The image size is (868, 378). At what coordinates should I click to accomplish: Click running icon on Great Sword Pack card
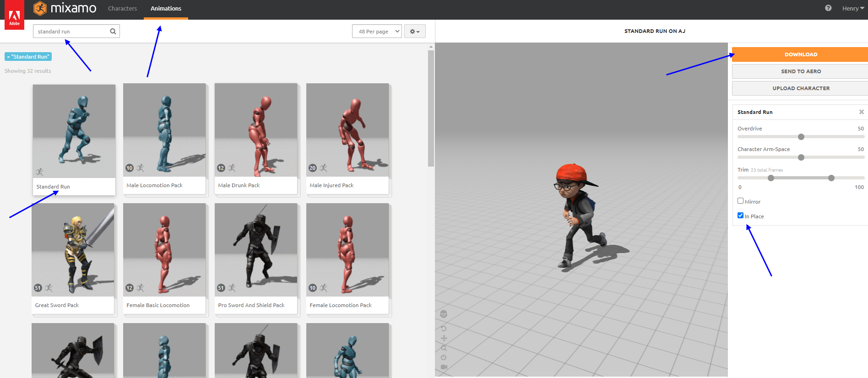(49, 288)
